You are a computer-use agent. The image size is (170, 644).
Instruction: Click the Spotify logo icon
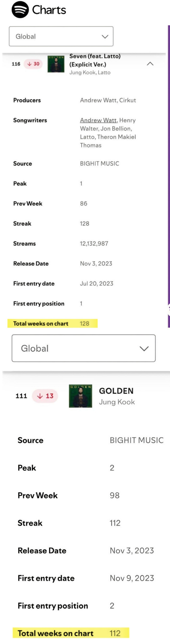coord(20,10)
